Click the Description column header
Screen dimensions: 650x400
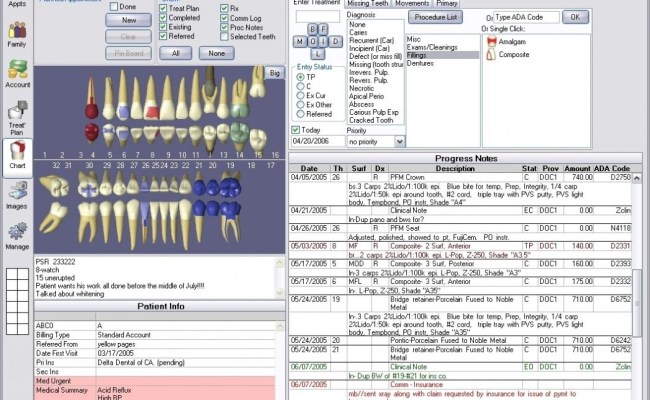(x=455, y=168)
